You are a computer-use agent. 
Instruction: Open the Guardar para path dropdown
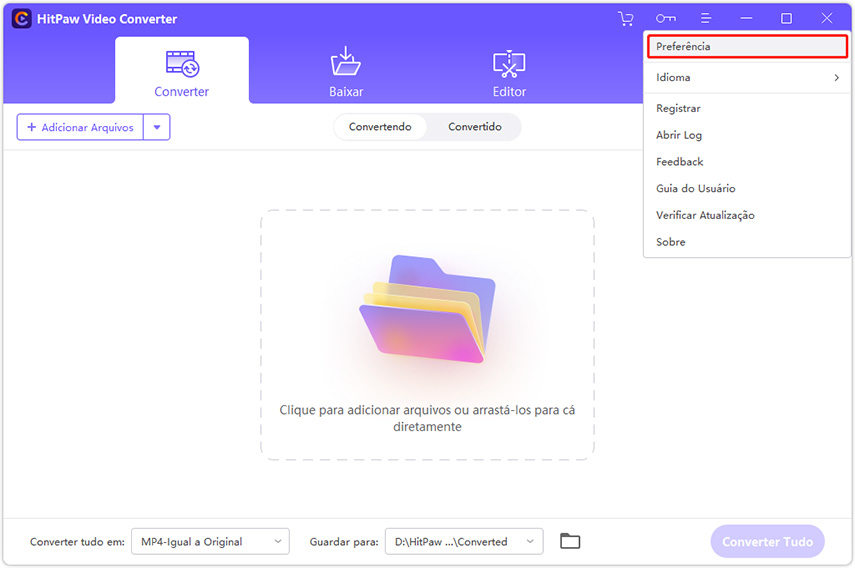[x=464, y=541]
